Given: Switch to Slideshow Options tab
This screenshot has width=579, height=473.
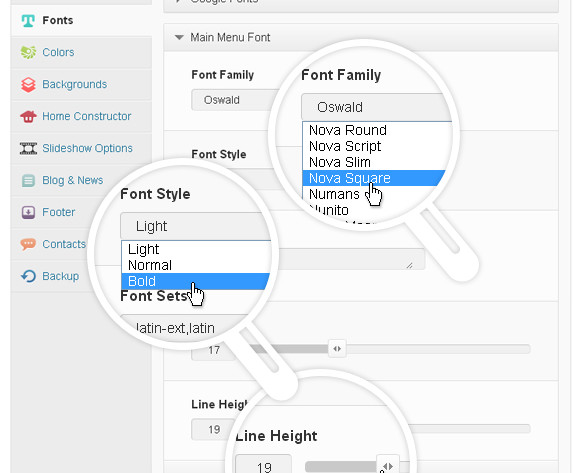Looking at the screenshot, I should (x=87, y=148).
